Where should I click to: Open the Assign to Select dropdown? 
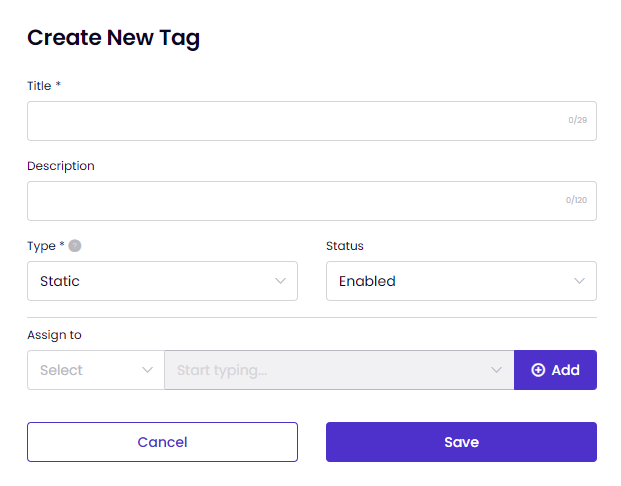tap(96, 370)
